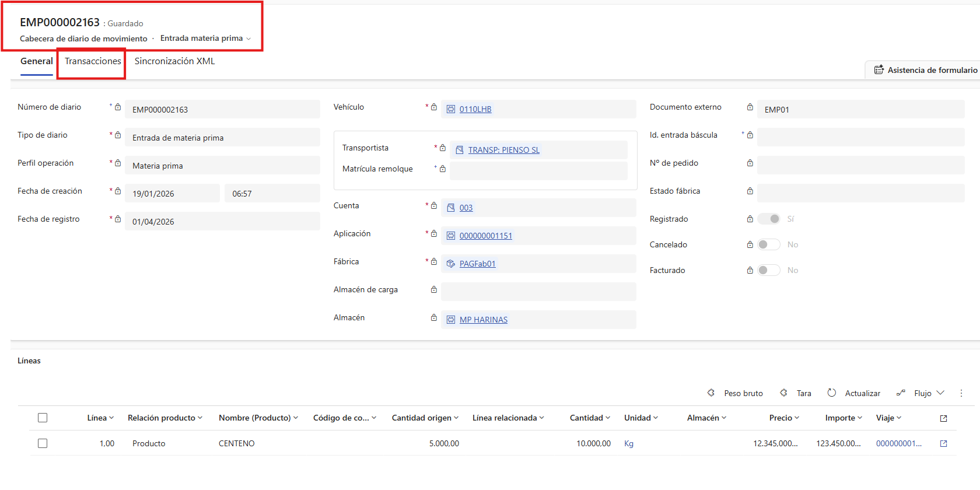
Task: Open the Sincronización XML tab
Action: (174, 61)
